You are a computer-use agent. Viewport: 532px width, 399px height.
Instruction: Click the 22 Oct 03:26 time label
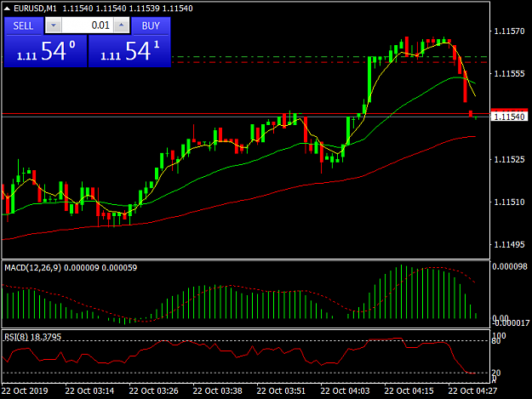pos(154,390)
